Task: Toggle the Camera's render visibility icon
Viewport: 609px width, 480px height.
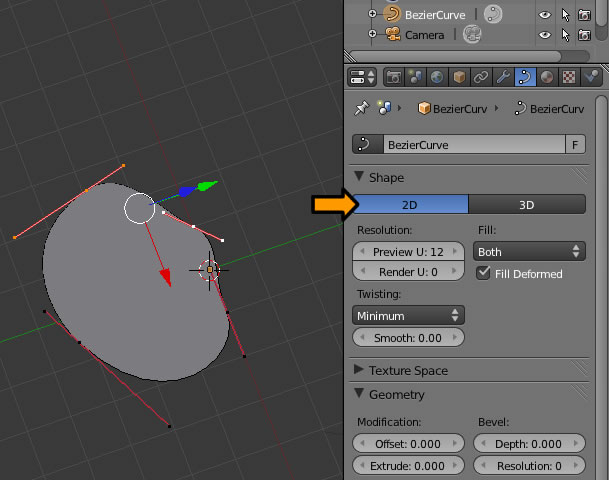Action: pos(584,35)
